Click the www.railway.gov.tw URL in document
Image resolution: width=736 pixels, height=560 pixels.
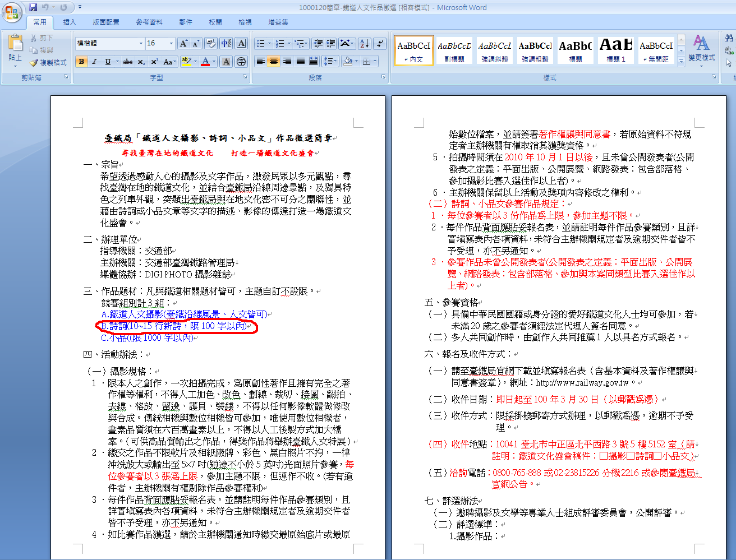[x=582, y=383]
